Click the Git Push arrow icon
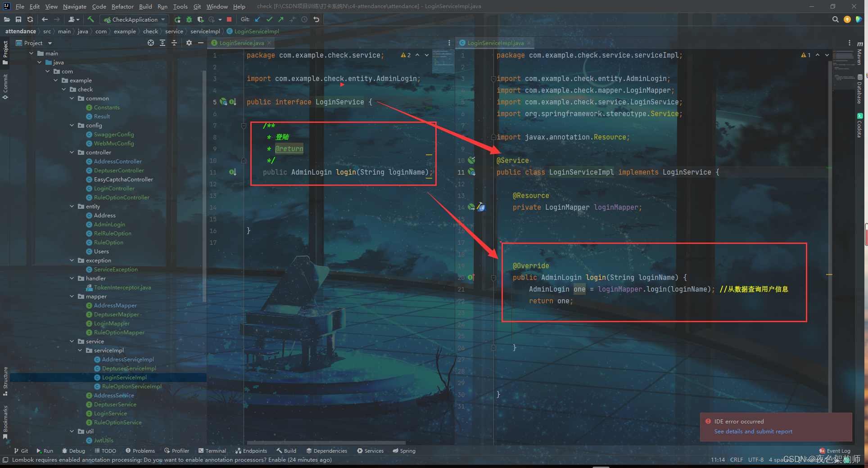Viewport: 868px width, 468px height. pyautogui.click(x=281, y=19)
